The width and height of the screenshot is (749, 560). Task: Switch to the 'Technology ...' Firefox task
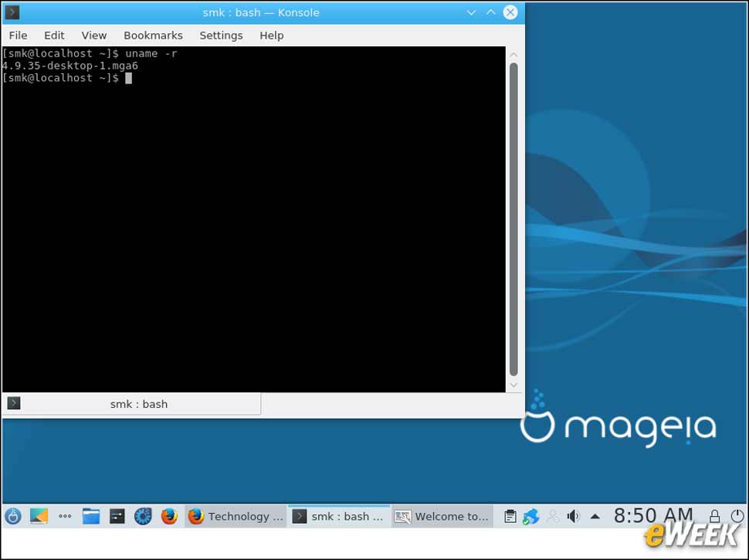pos(236,516)
